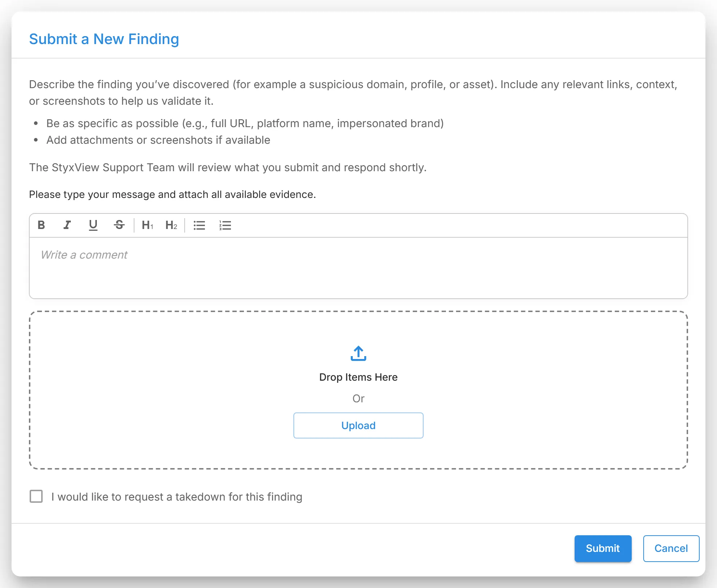The image size is (717, 588).
Task: Insert a numbered list
Action: (x=225, y=225)
